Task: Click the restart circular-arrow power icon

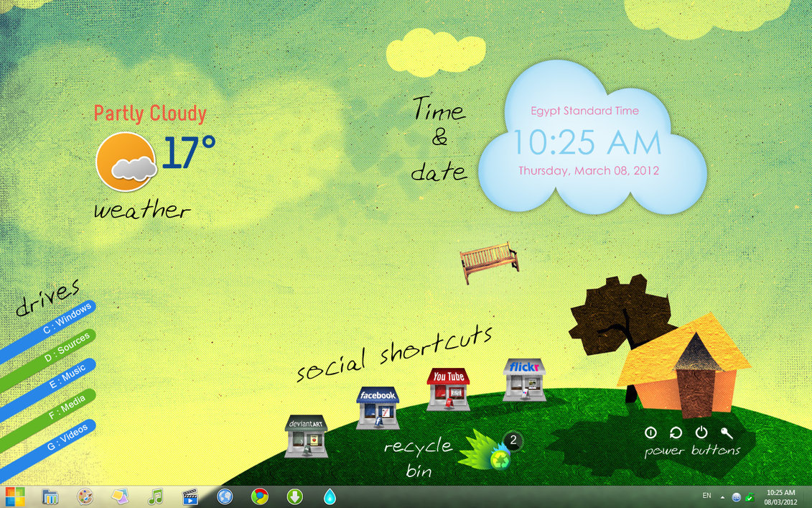Action: pos(676,433)
